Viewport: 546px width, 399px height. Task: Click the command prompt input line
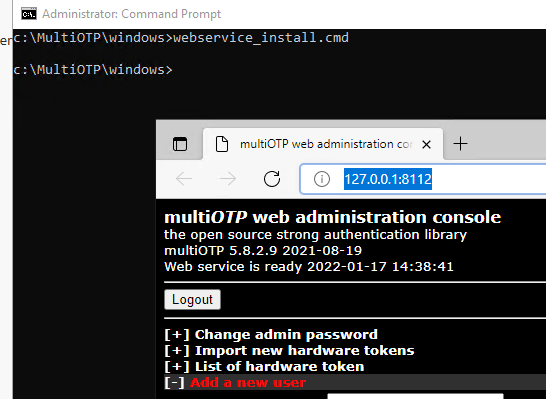pyautogui.click(x=279, y=70)
